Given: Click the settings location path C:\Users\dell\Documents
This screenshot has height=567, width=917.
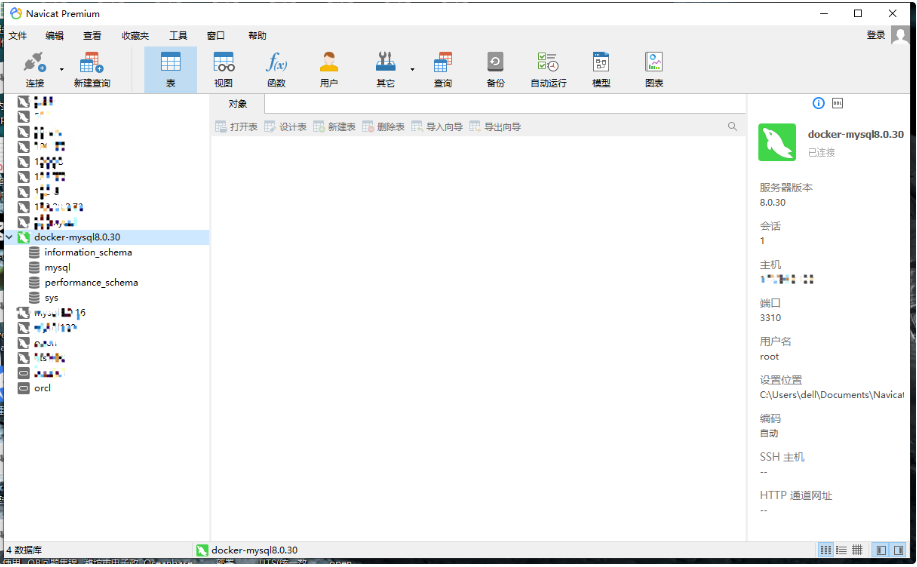Looking at the screenshot, I should (x=832, y=395).
